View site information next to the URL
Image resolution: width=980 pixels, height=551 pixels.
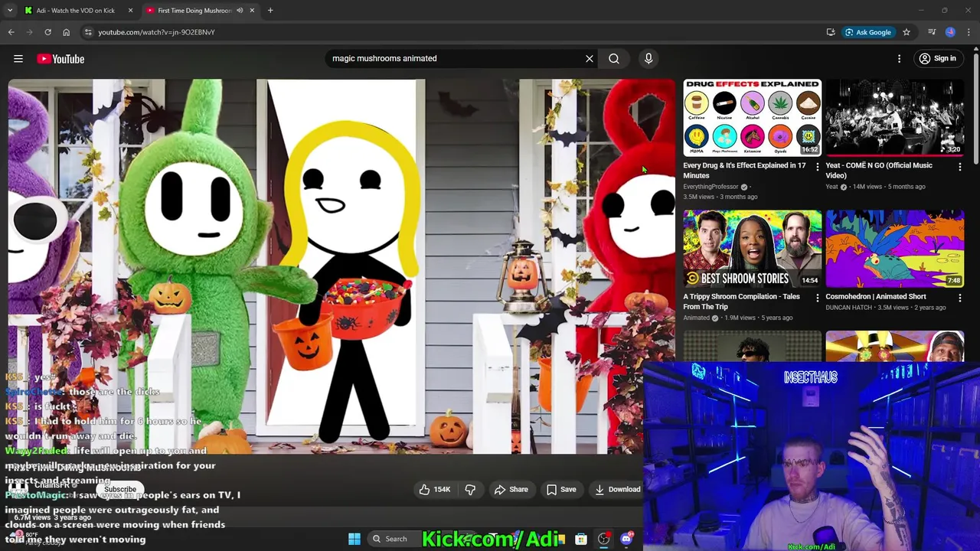[88, 32]
